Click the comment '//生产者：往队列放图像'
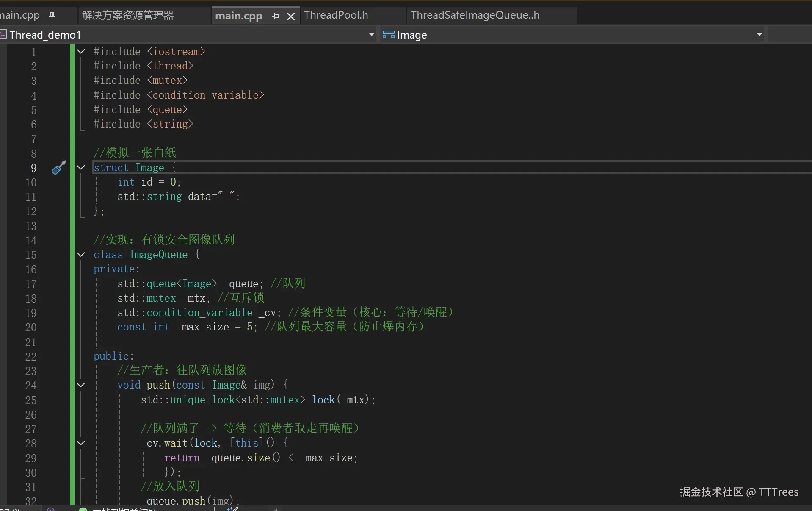 [182, 370]
